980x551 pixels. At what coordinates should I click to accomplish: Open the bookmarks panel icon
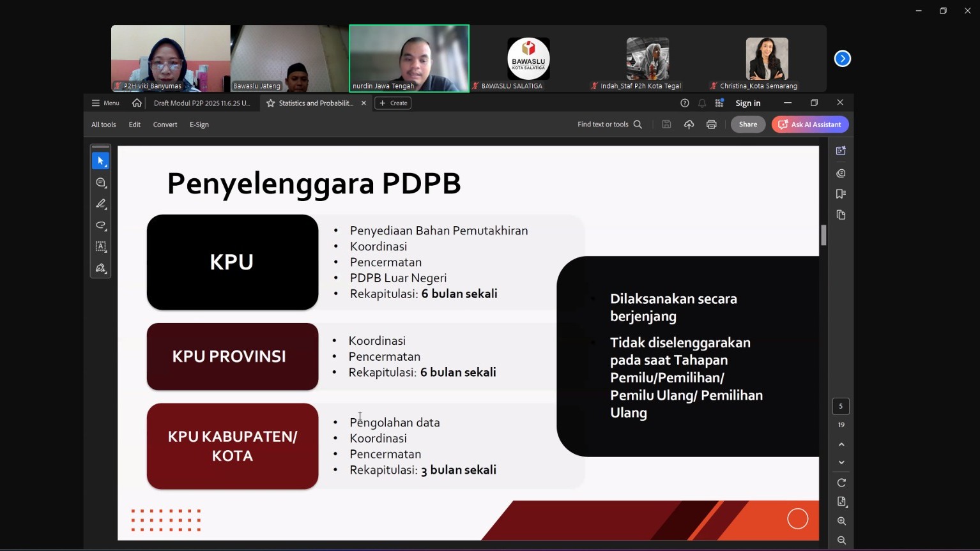click(x=841, y=193)
